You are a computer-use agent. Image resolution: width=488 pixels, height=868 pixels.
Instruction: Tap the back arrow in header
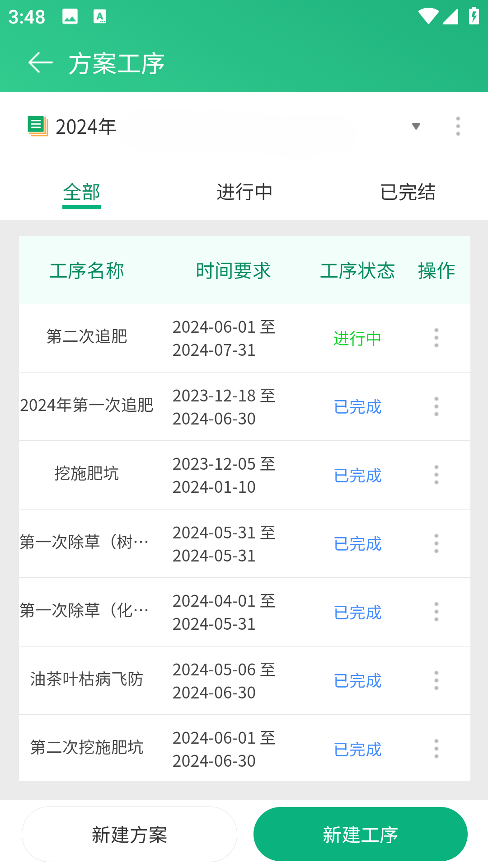[x=40, y=63]
